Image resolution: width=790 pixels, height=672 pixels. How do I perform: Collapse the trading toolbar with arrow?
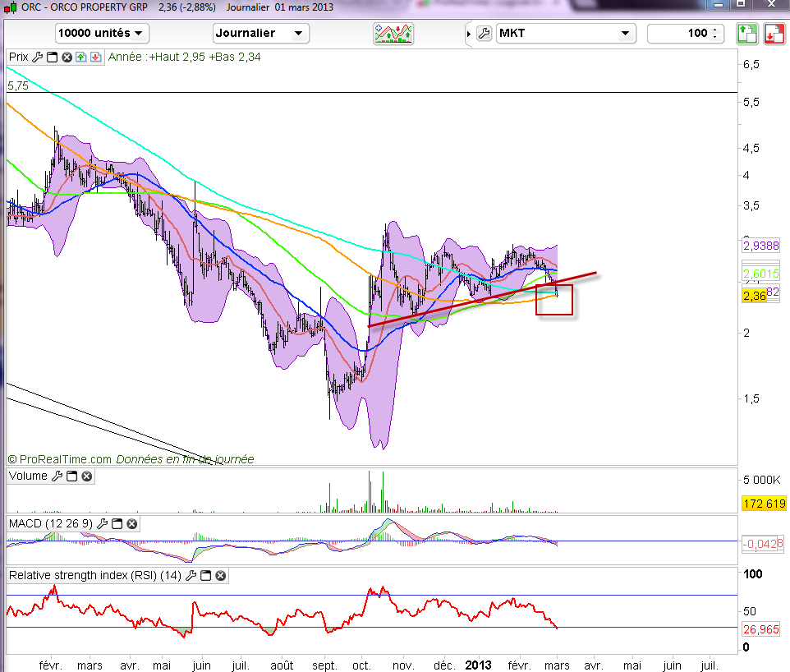(469, 34)
